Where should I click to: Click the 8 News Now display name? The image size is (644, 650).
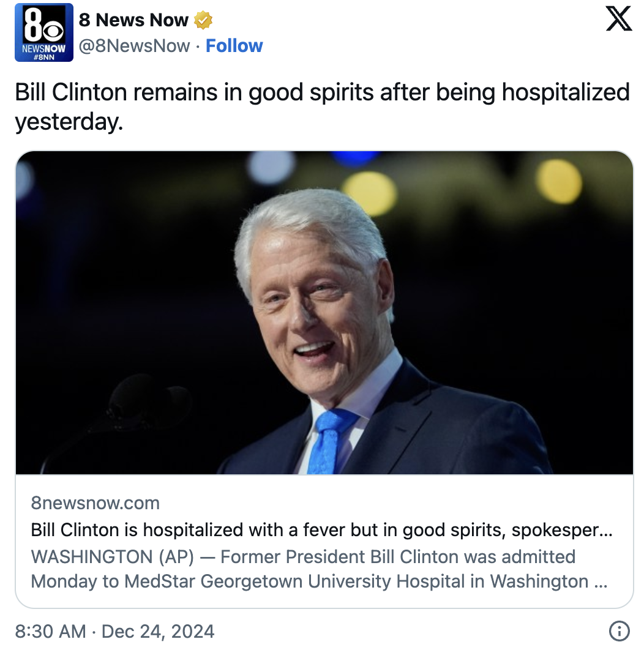click(x=133, y=20)
